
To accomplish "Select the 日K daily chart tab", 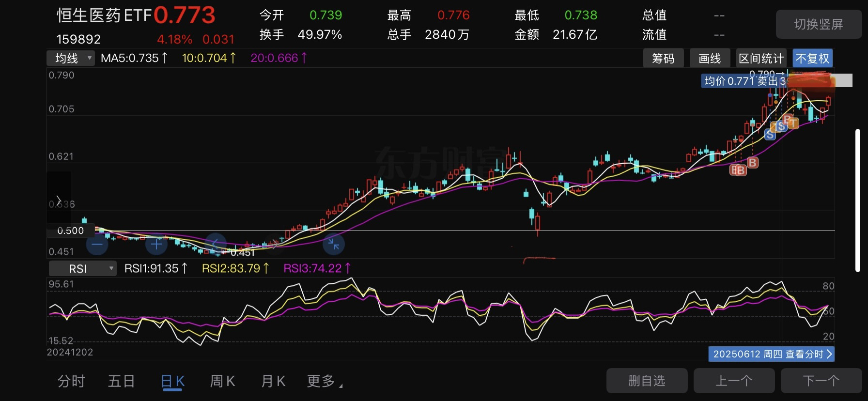I will point(172,382).
